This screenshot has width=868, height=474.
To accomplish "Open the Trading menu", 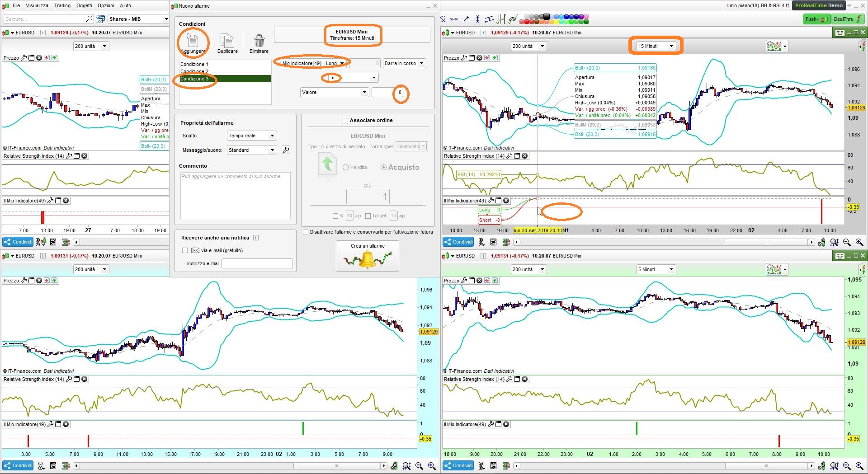I will coord(62,5).
